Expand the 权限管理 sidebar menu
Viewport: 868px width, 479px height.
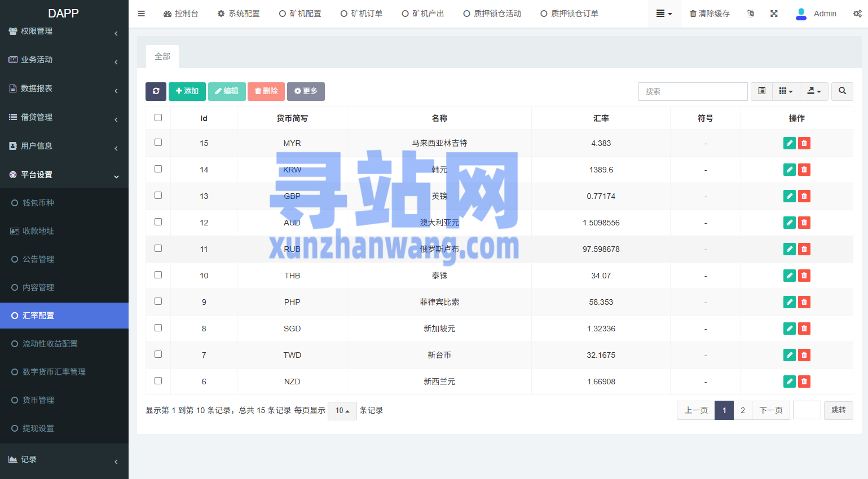[x=64, y=32]
